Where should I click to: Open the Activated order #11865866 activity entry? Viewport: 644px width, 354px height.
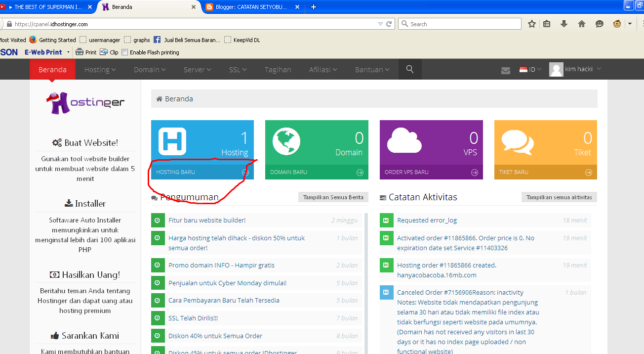click(466, 243)
